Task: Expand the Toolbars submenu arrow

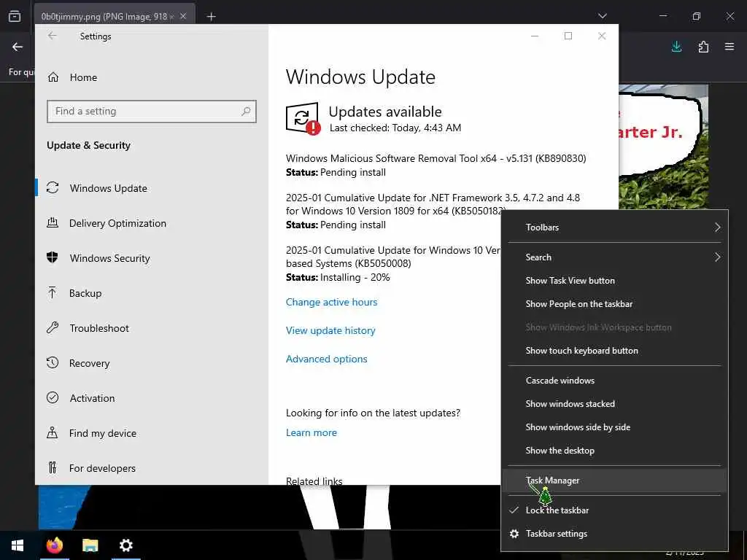Action: (x=718, y=227)
